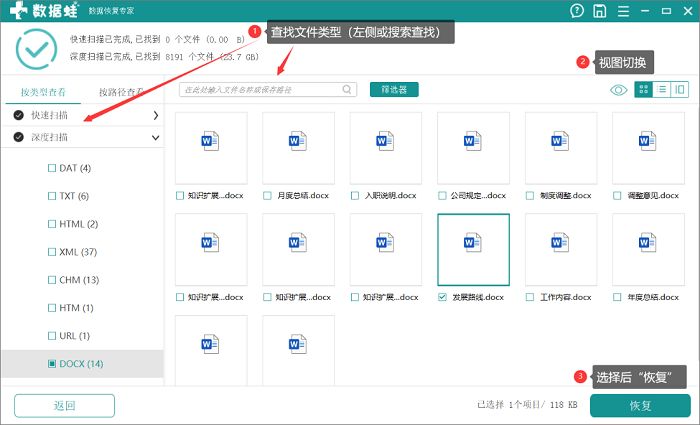Click the magnifier icon in search box

tap(346, 89)
